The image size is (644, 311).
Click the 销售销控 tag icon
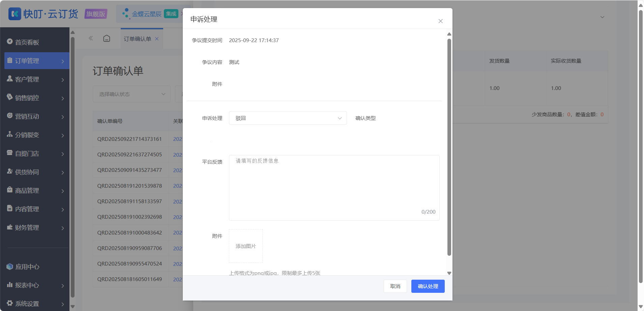(x=10, y=97)
